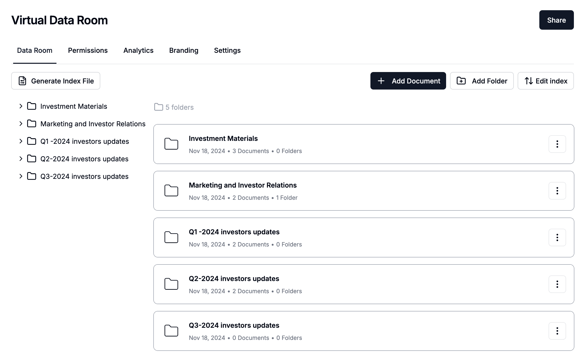Select Q2-2024 investors updates in sidebar tree
This screenshot has width=588, height=364.
click(x=84, y=159)
